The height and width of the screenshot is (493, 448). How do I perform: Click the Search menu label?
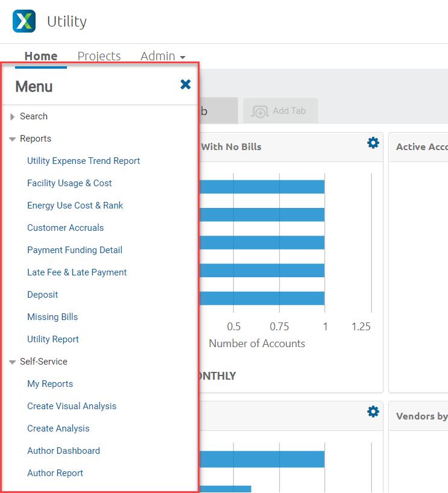[x=34, y=116]
